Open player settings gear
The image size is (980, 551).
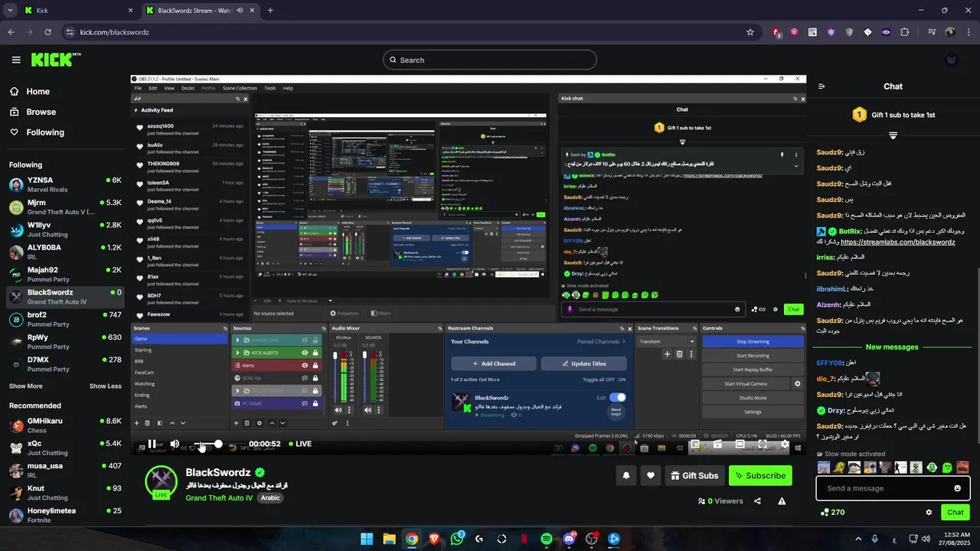coord(785,444)
